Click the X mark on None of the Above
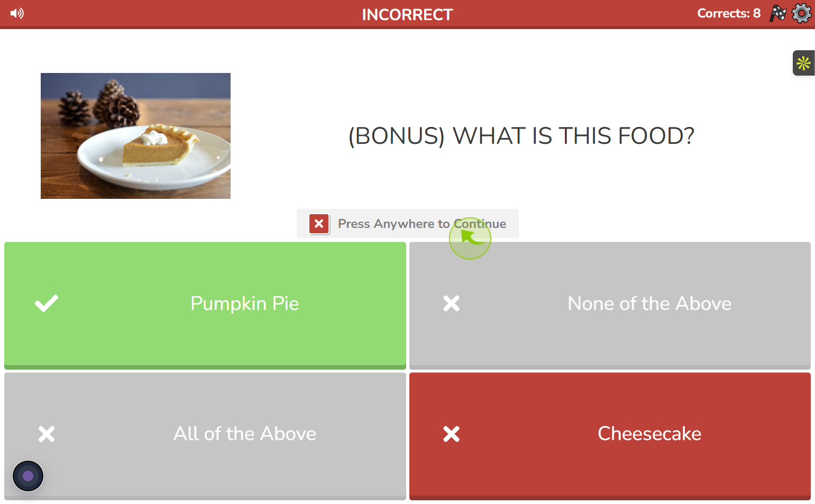 pyautogui.click(x=451, y=304)
